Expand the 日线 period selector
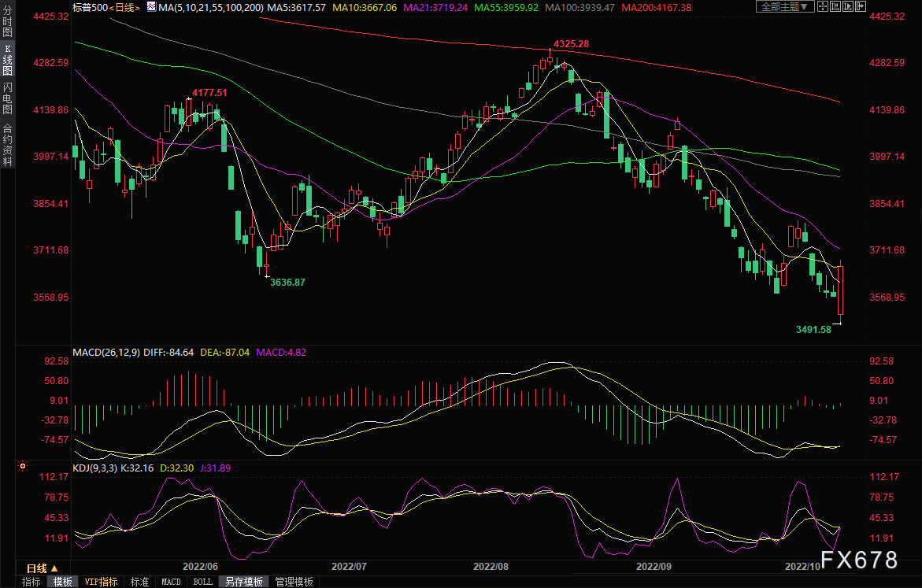The height and width of the screenshot is (588, 922). coord(42,568)
